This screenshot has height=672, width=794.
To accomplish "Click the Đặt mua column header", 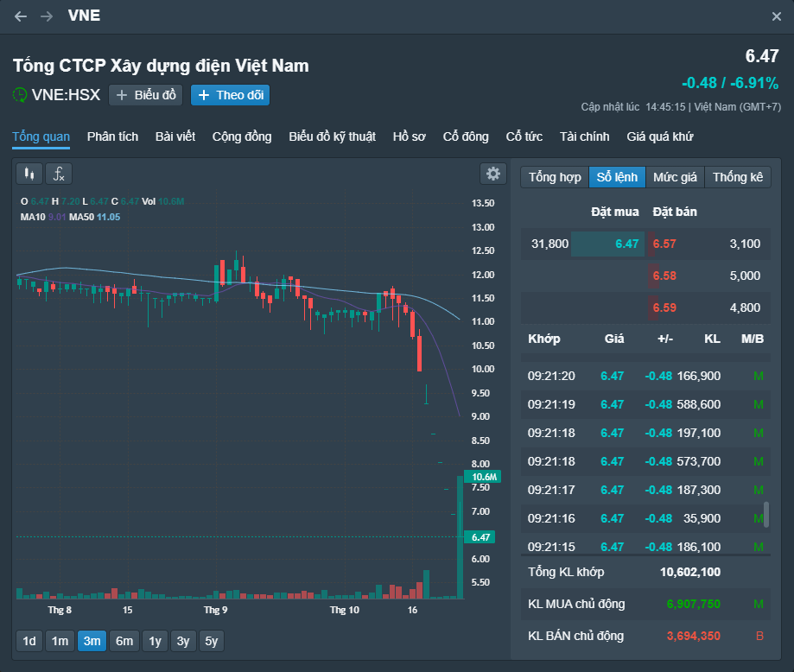I will [615, 212].
